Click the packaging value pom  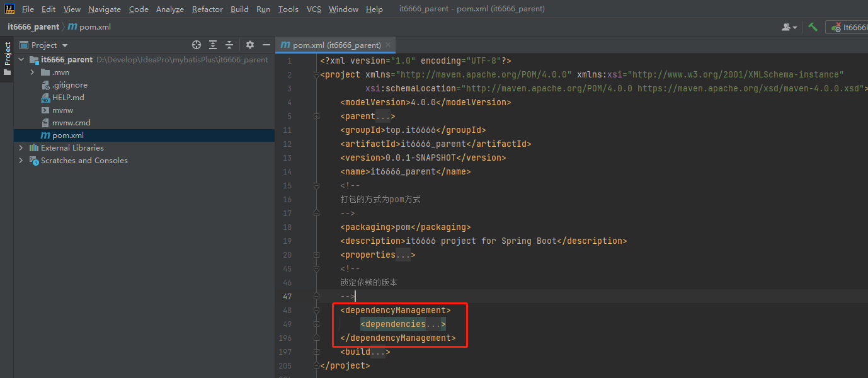coord(403,227)
